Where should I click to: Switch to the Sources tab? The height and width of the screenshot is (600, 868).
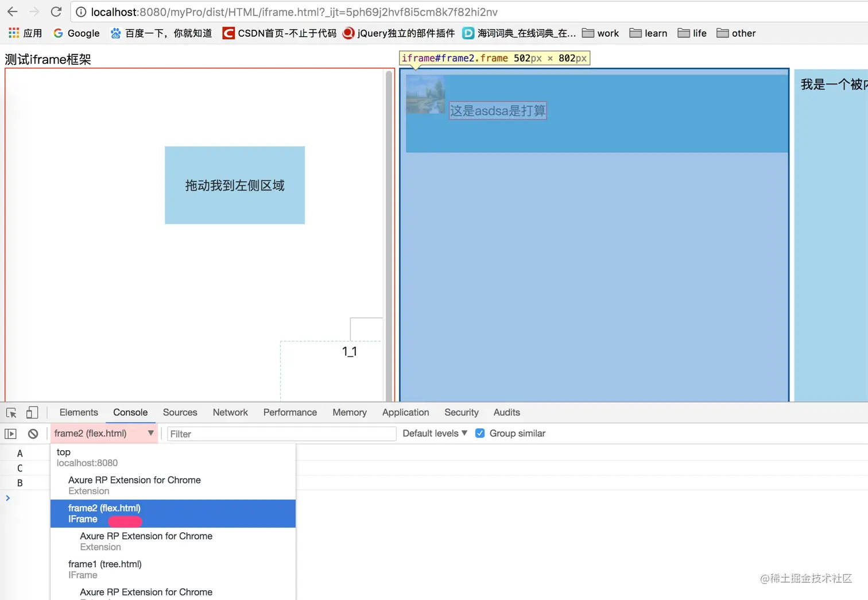point(180,412)
